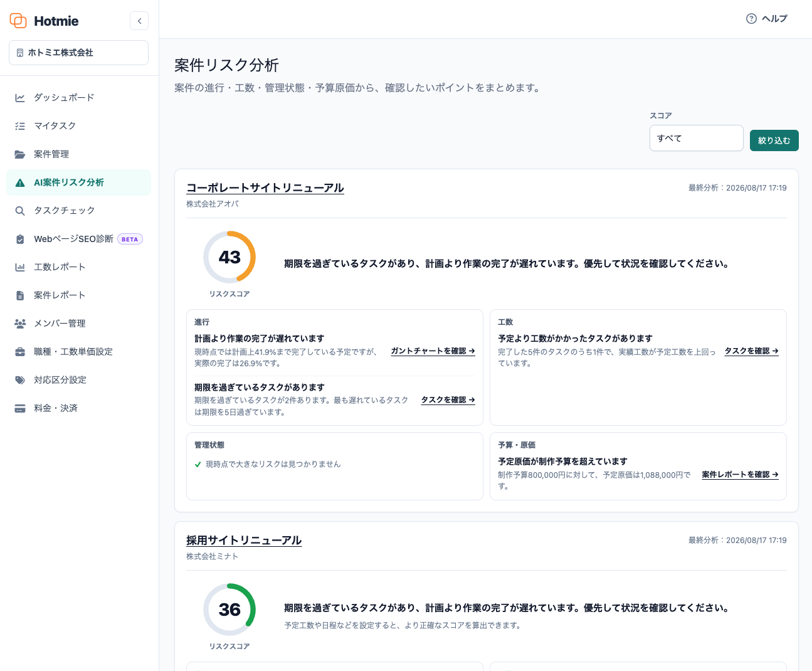Screen dimensions: 812x671
Task: Click the 料金・決済 credit card icon
Action: [x=20, y=408]
